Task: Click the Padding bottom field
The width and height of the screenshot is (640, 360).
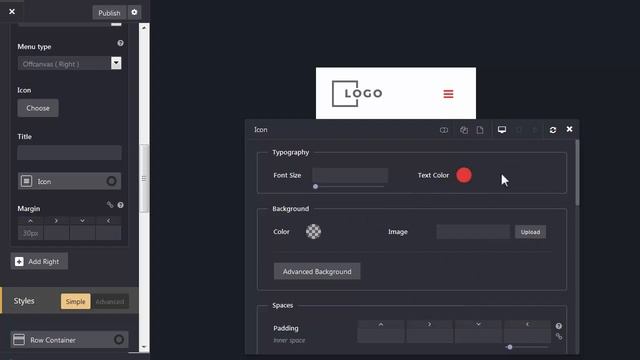Action: pyautogui.click(x=478, y=335)
